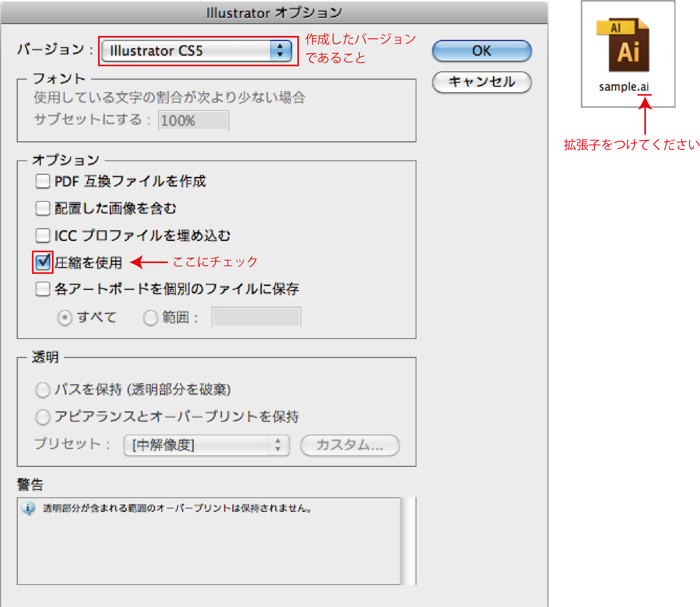This screenshot has width=700, height=607.
Task: Click the sample.ai Illustrator file icon
Action: [622, 45]
